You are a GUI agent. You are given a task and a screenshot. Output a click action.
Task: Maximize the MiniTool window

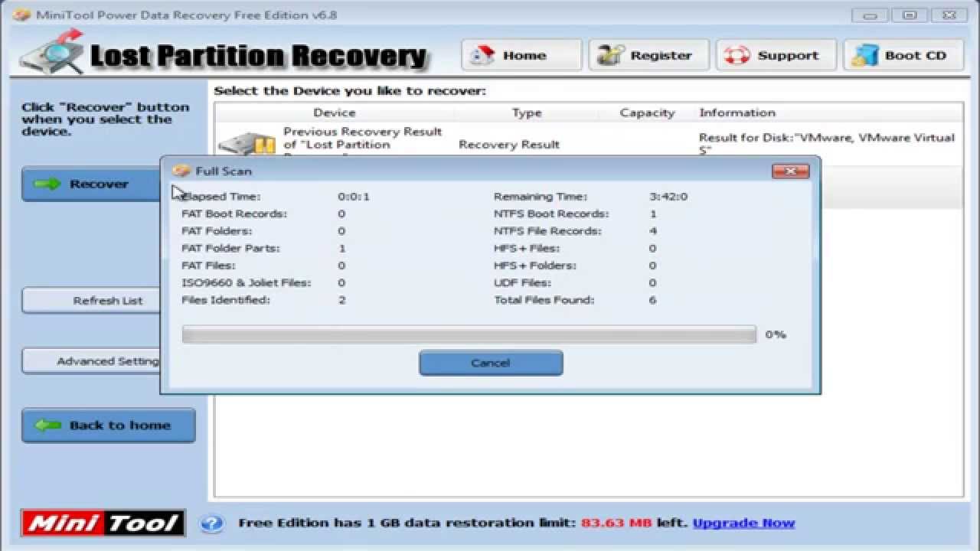910,15
